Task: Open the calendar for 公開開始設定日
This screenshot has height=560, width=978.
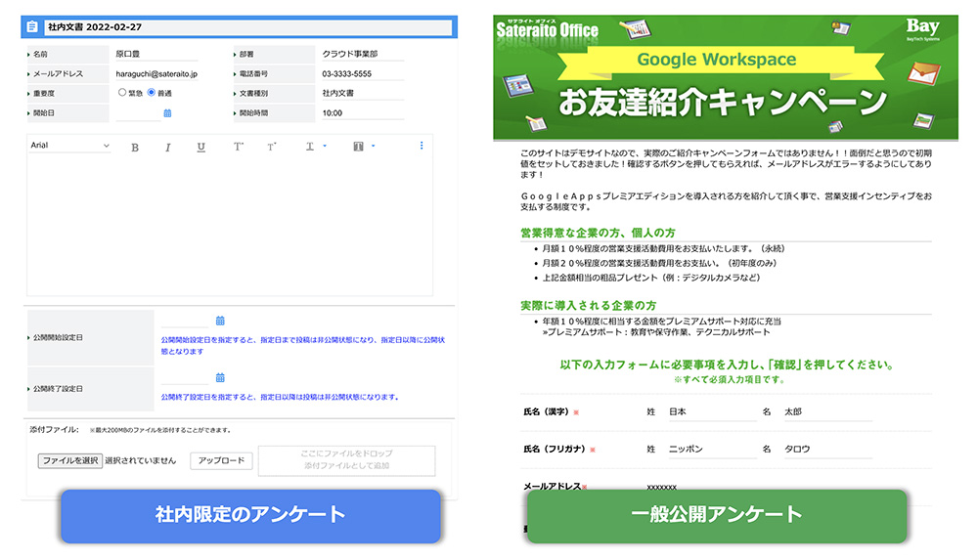Action: point(220,321)
